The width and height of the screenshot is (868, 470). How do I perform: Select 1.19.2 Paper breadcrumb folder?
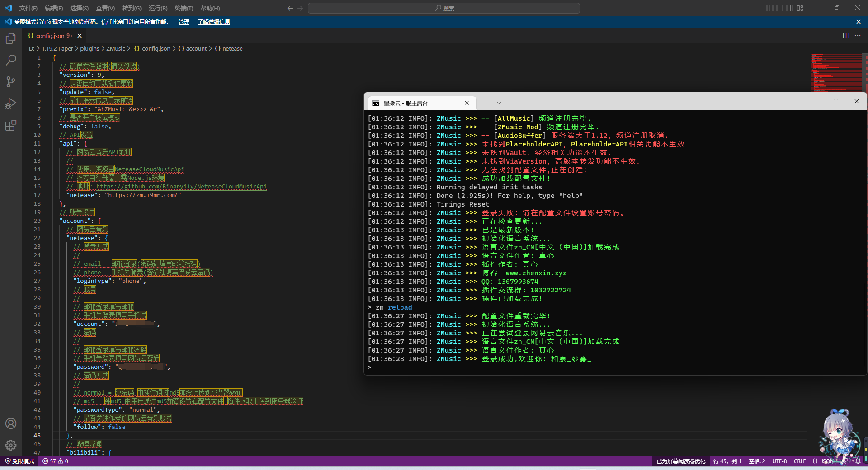point(57,48)
